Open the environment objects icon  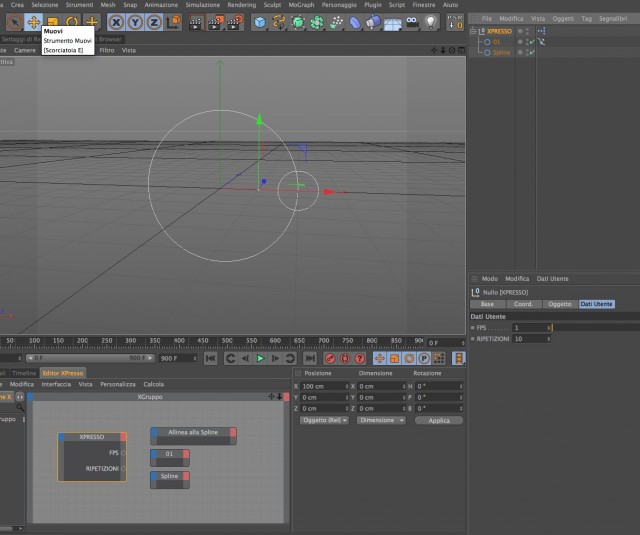click(373, 22)
